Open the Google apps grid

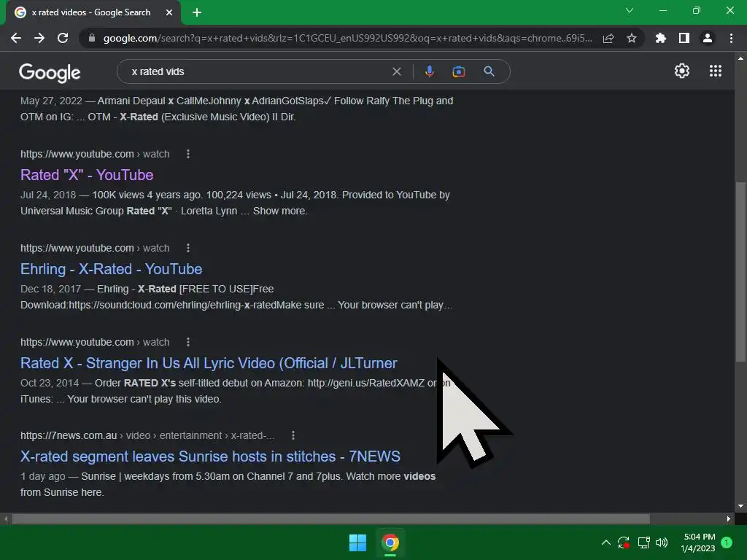click(716, 71)
